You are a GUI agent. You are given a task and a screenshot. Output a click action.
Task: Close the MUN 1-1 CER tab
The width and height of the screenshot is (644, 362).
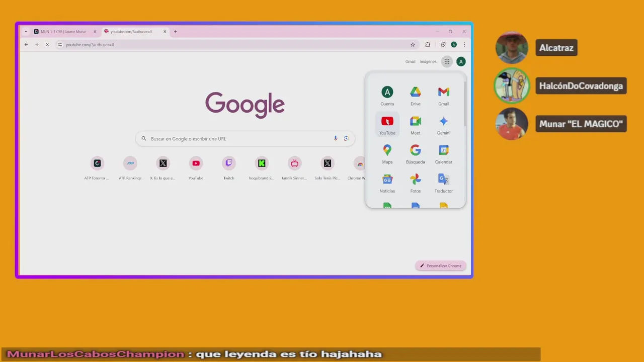[x=95, y=32]
